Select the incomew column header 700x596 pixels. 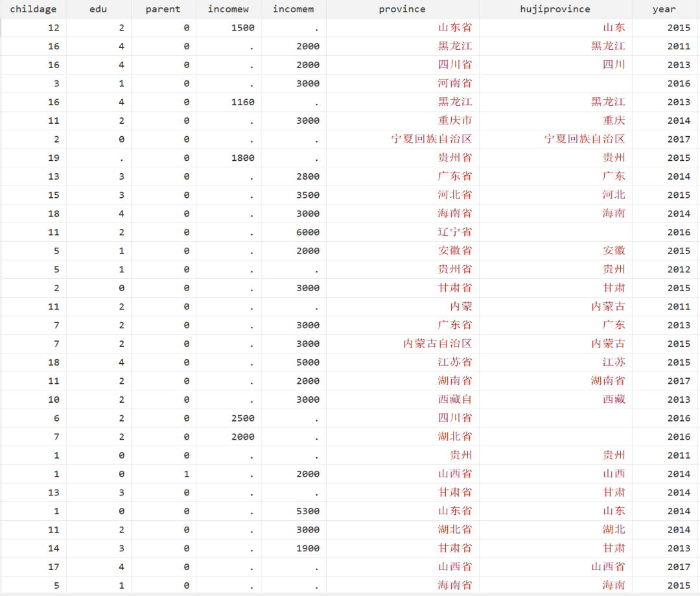tap(228, 9)
